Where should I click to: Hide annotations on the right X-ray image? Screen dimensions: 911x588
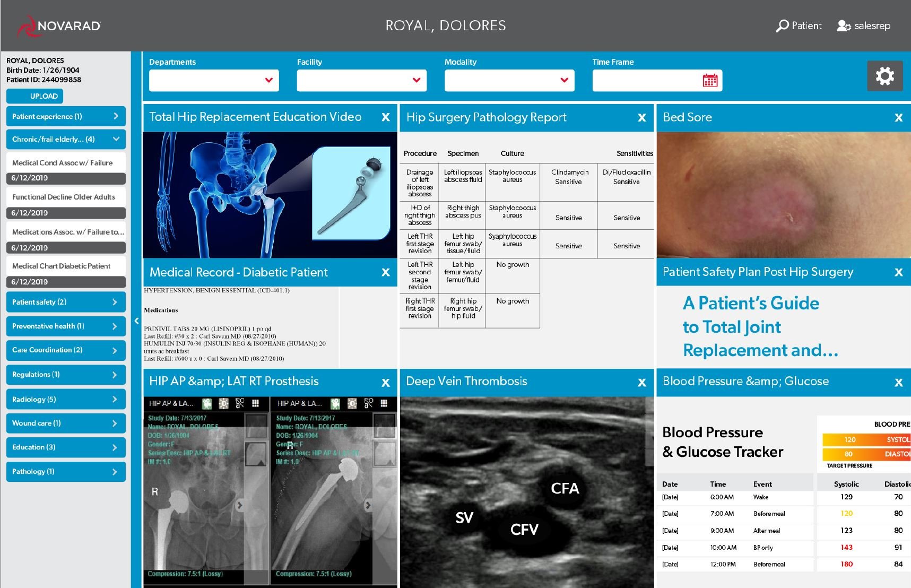(369, 404)
